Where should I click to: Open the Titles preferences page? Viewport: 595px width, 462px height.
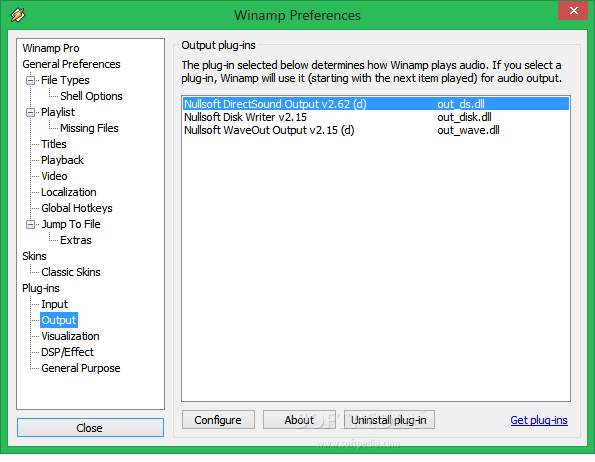(x=54, y=144)
